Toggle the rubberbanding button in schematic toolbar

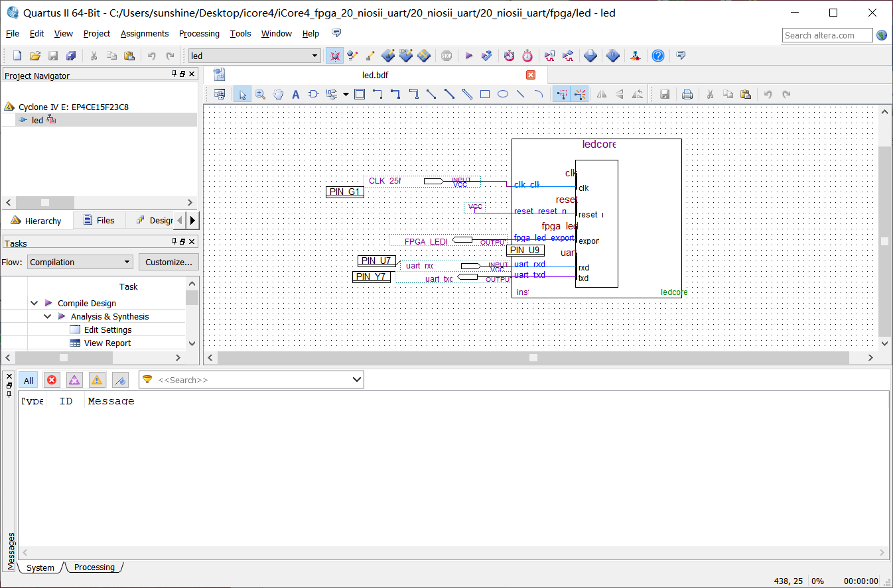562,94
